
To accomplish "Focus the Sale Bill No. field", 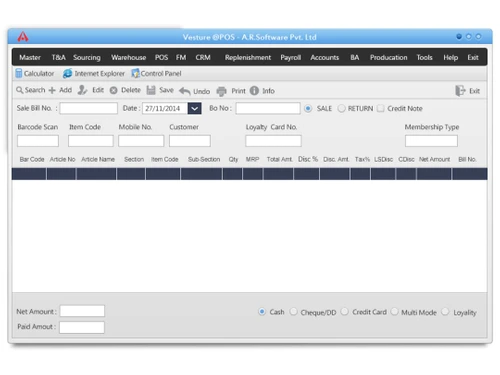I will coord(89,108).
